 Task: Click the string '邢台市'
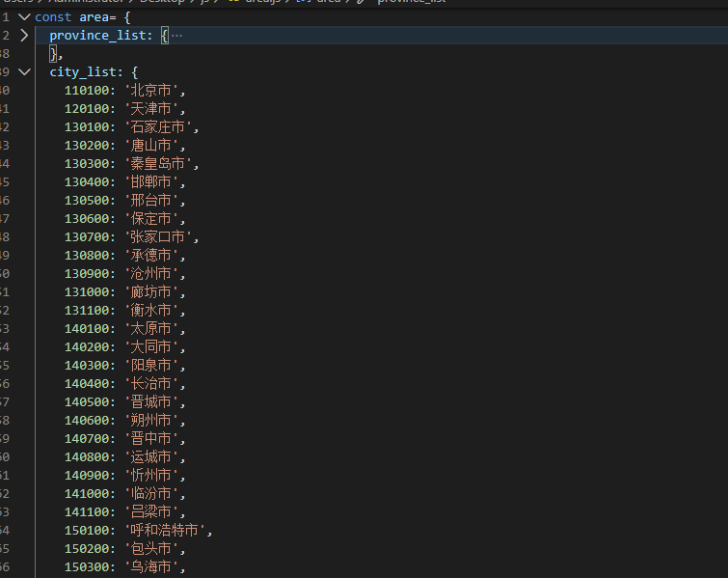tap(151, 201)
